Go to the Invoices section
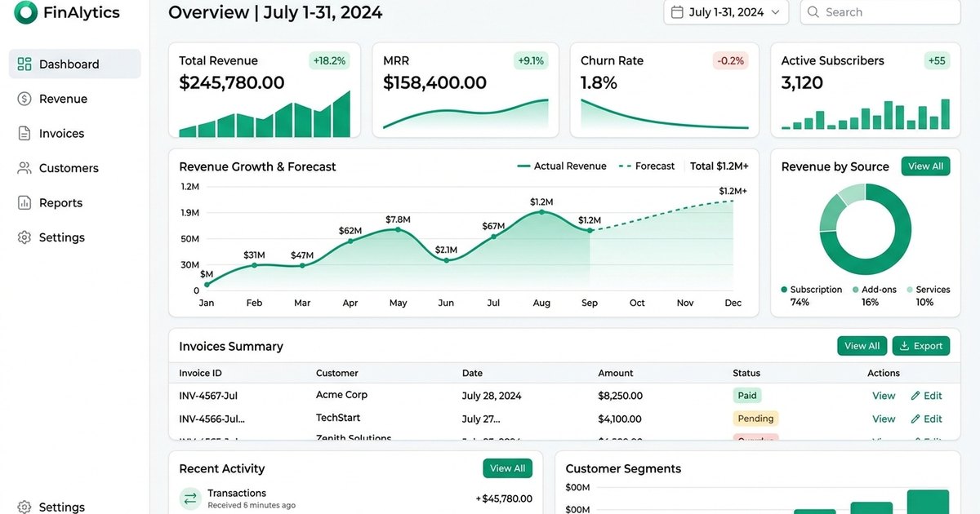This screenshot has width=980, height=514. pyautogui.click(x=74, y=134)
